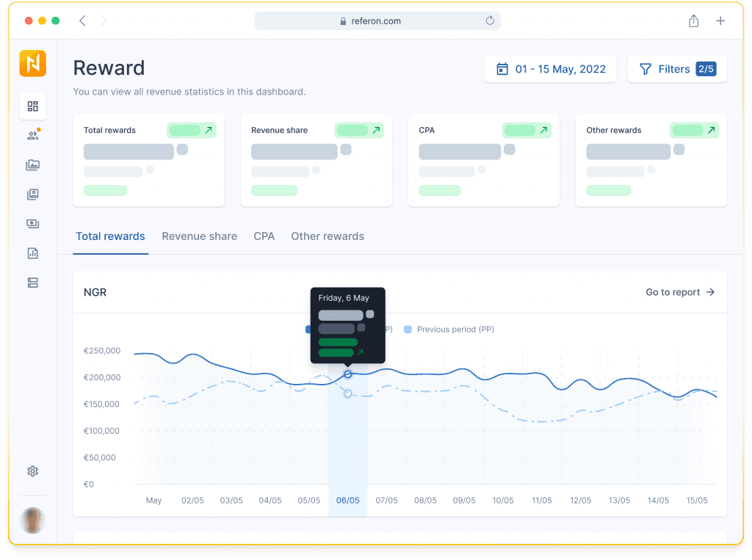Switch to the Other rewards tab
Image resolution: width=752 pixels, height=560 pixels.
pos(328,236)
